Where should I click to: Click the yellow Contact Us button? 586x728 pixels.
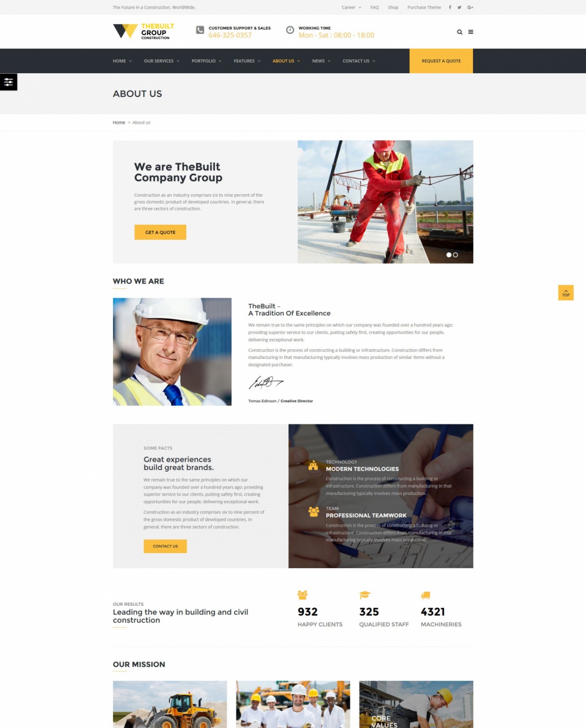click(165, 546)
